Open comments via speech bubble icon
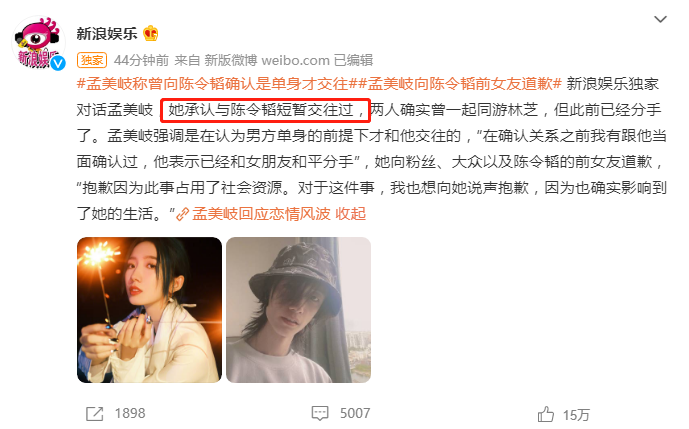The width and height of the screenshot is (689, 429). [x=320, y=414]
